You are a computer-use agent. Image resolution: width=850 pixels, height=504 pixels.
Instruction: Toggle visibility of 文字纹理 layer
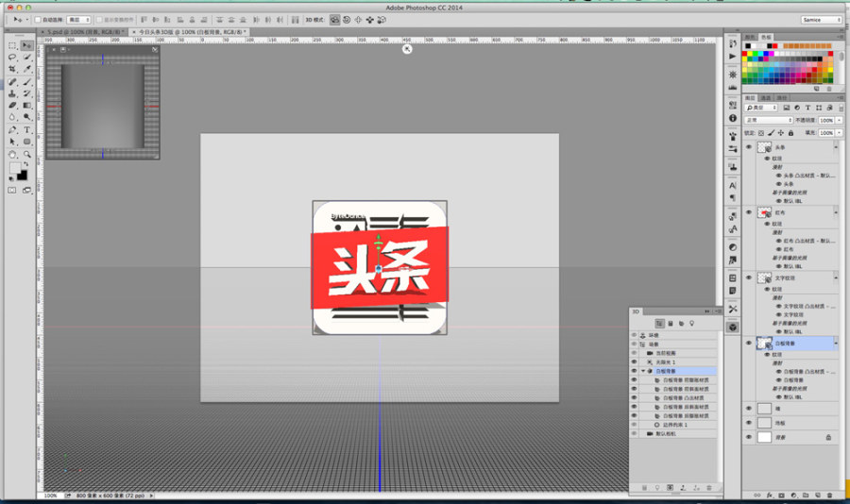click(x=749, y=277)
